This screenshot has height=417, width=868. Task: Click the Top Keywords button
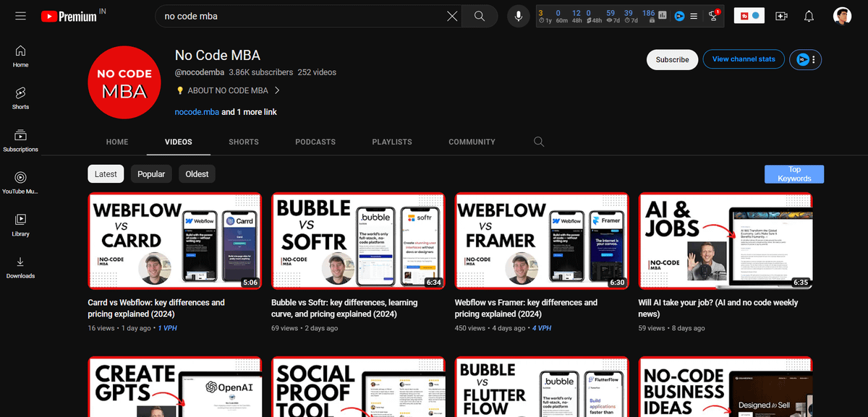click(x=794, y=174)
